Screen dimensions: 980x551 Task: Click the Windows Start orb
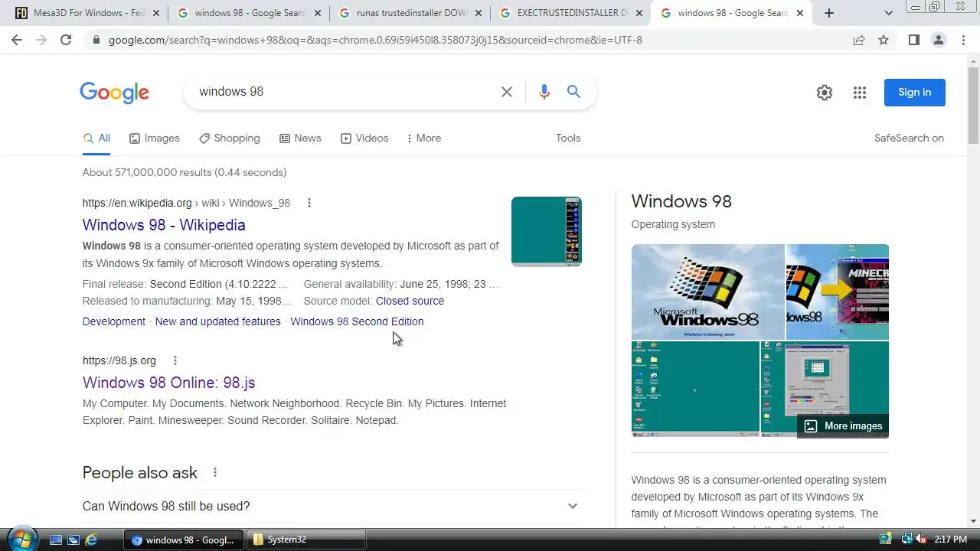(x=21, y=538)
